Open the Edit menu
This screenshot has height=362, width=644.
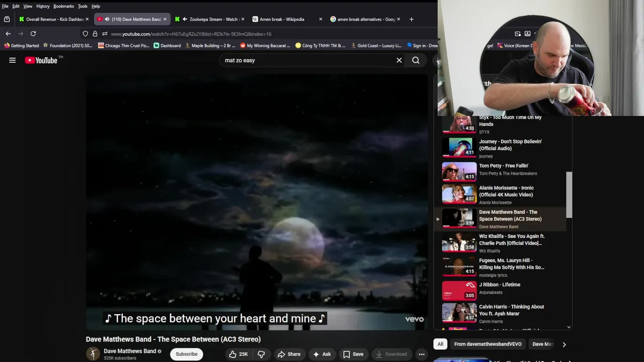pyautogui.click(x=16, y=6)
